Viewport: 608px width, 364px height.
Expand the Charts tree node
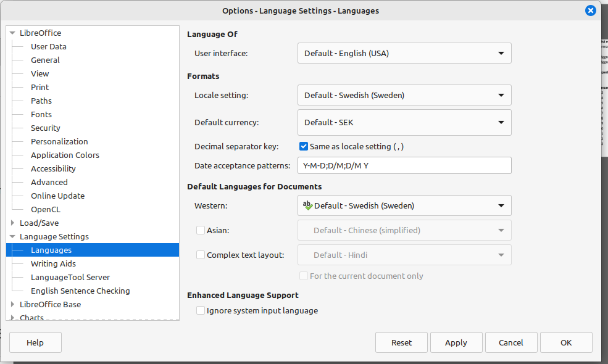click(12, 318)
